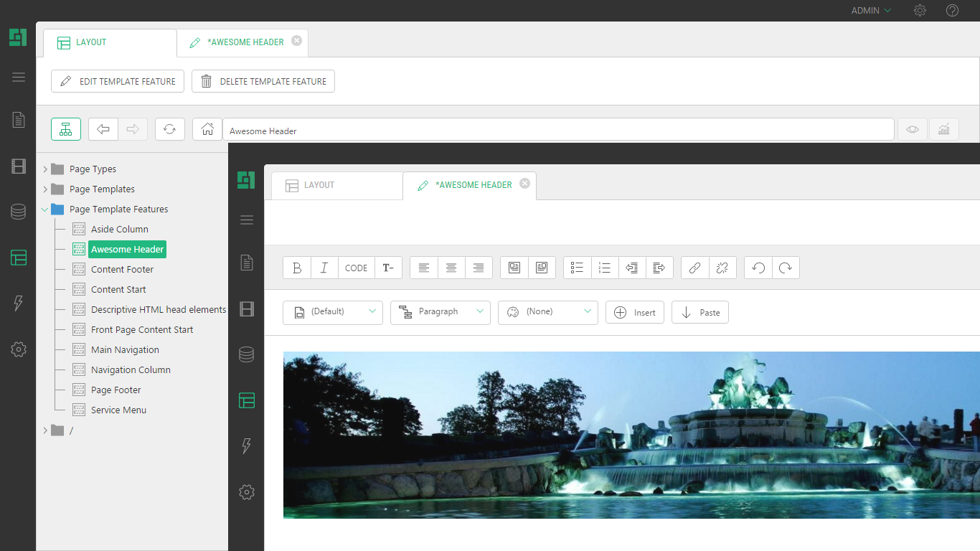Viewport: 980px width, 551px height.
Task: Open Functions lightning icon in outer sidebar
Action: [19, 303]
